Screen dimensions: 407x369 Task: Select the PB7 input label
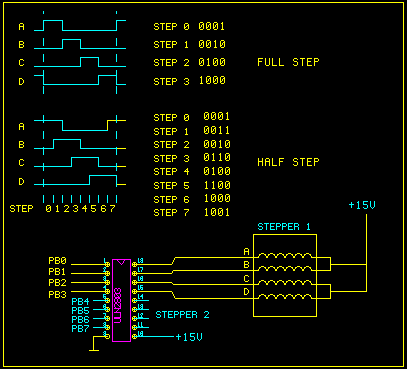pyautogui.click(x=80, y=329)
